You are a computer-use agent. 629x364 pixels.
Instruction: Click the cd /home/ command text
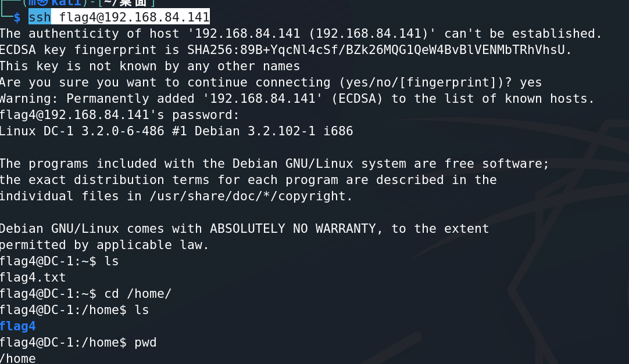[x=138, y=294]
